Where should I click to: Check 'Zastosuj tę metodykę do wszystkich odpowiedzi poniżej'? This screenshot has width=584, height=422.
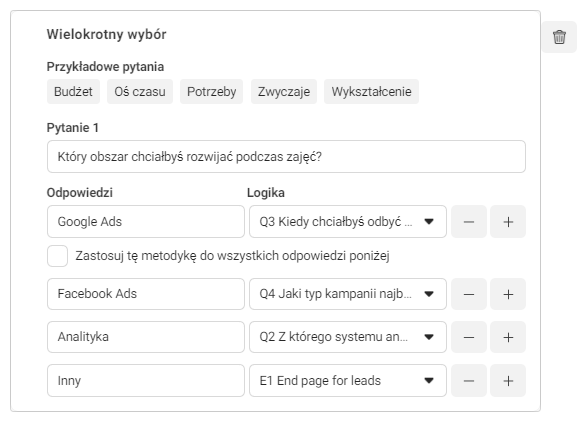(57, 256)
